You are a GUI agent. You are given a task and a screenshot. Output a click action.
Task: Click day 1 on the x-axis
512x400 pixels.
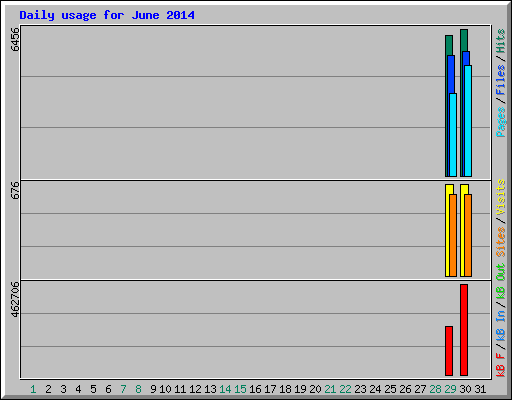coord(33,389)
